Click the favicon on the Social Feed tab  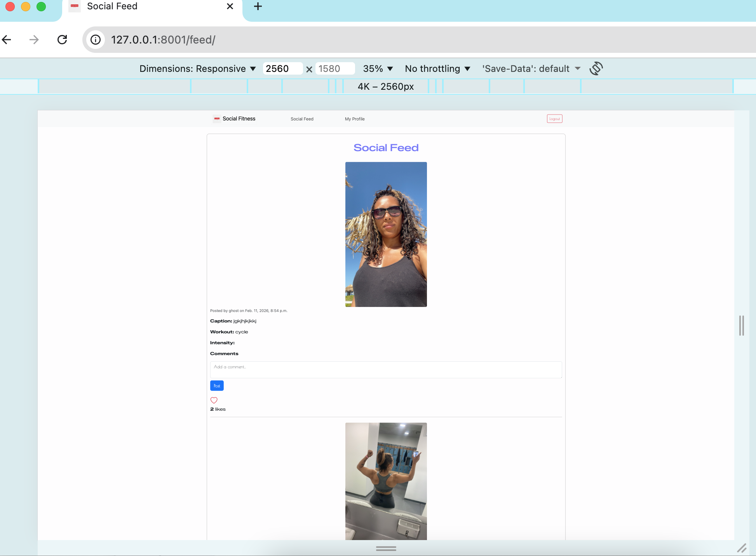pos(74,6)
